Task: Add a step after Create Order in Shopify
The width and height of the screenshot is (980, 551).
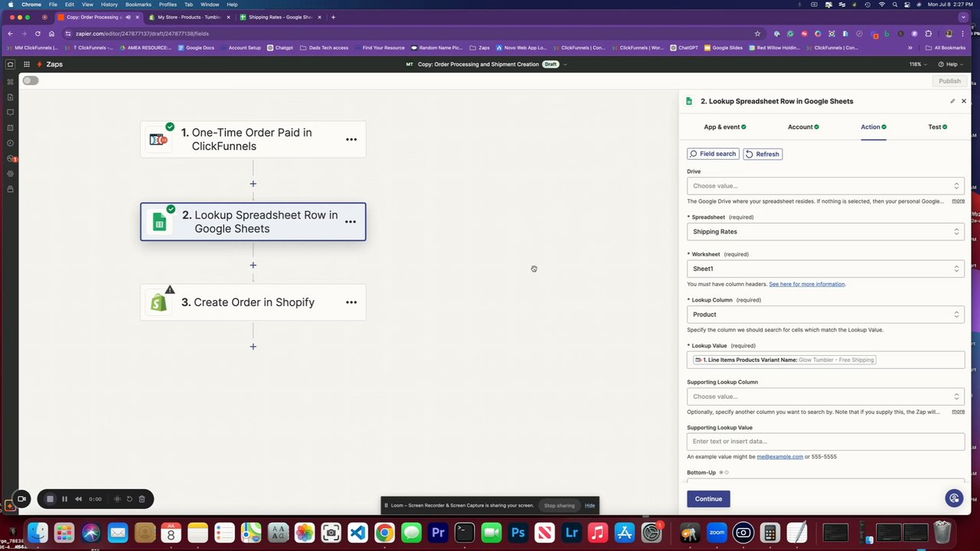Action: pos(253,347)
